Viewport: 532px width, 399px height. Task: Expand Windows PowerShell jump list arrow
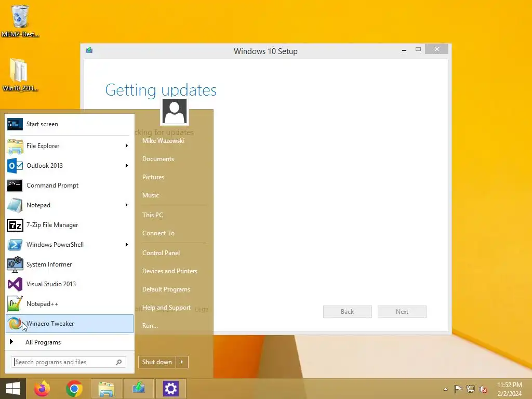coord(127,245)
